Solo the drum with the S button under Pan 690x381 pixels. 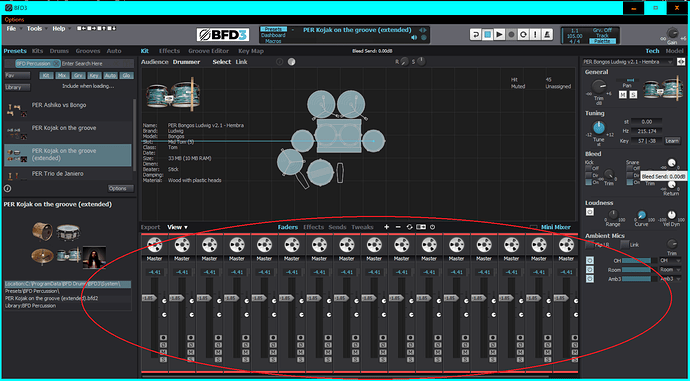click(633, 95)
